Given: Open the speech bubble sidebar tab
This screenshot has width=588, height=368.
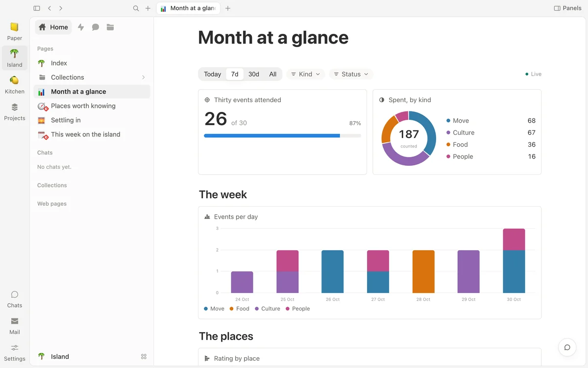Looking at the screenshot, I should (96, 27).
